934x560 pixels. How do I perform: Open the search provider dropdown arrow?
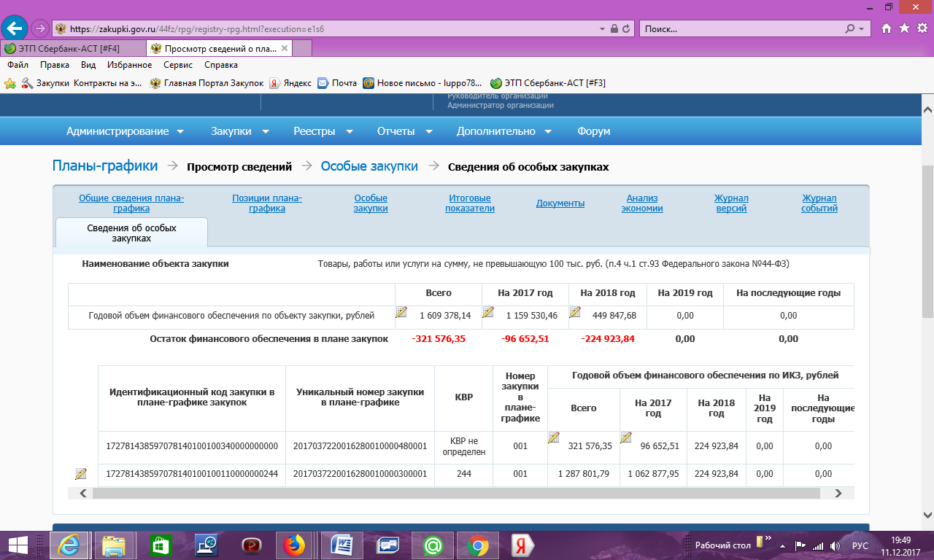[862, 28]
